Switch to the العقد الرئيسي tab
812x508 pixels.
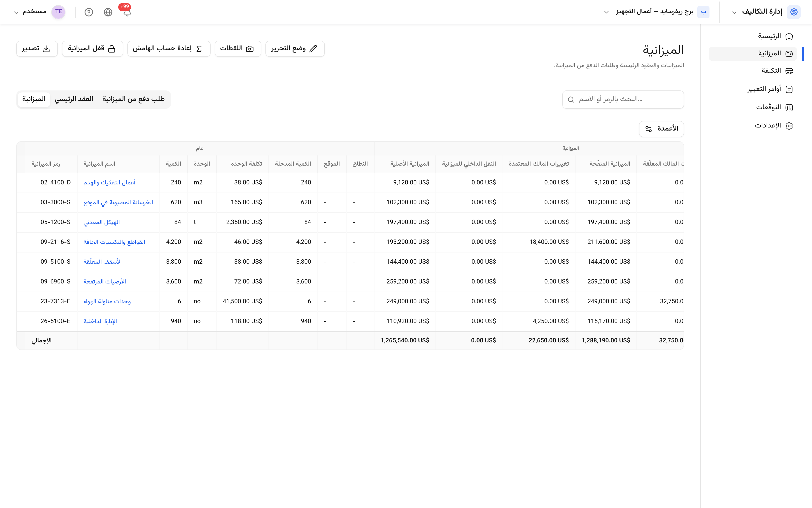pos(74,100)
